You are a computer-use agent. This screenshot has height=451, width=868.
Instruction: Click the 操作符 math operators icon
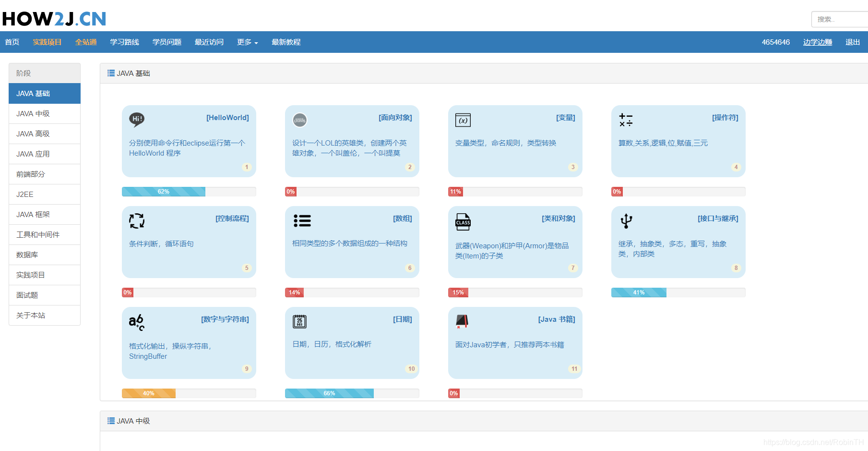pyautogui.click(x=626, y=120)
